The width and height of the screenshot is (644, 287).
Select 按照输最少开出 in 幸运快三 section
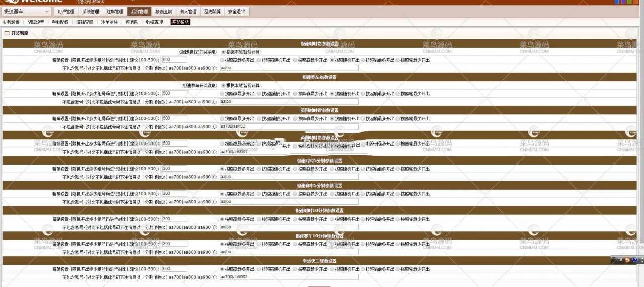tap(397, 269)
